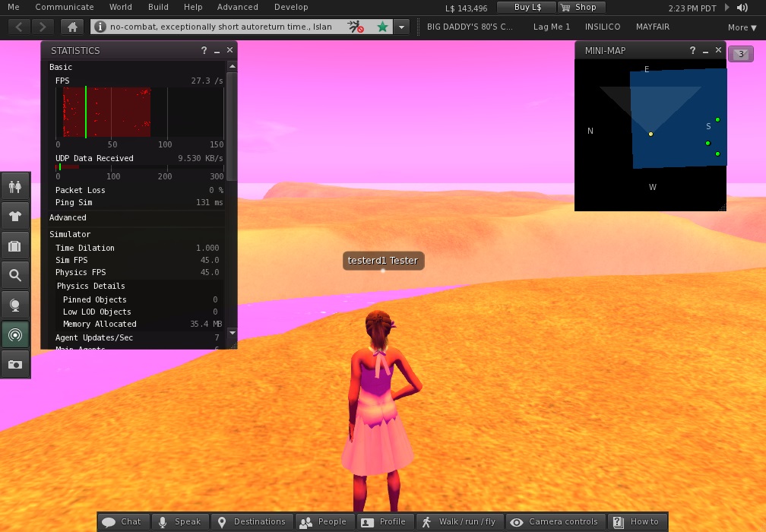Image resolution: width=766 pixels, height=532 pixels.
Task: Click the no-combat status icon in location bar
Action: [x=356, y=27]
